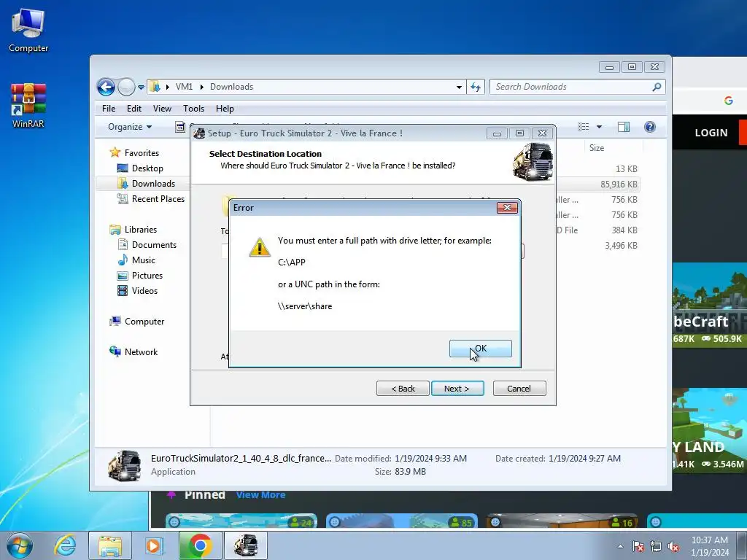Click Downloads in the address breadcrumb
Screen dimensions: 747x560
coord(231,87)
